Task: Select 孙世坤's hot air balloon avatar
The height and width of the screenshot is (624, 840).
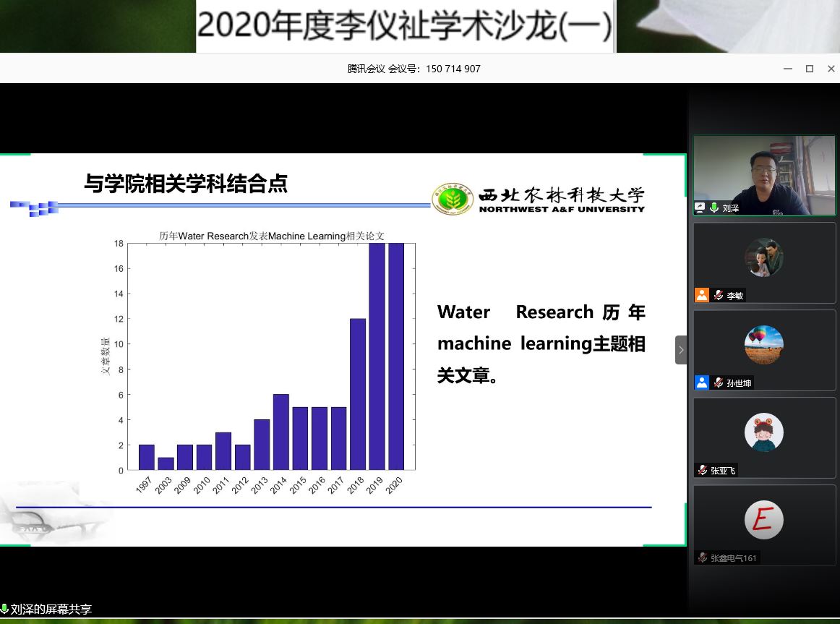Action: tap(763, 344)
